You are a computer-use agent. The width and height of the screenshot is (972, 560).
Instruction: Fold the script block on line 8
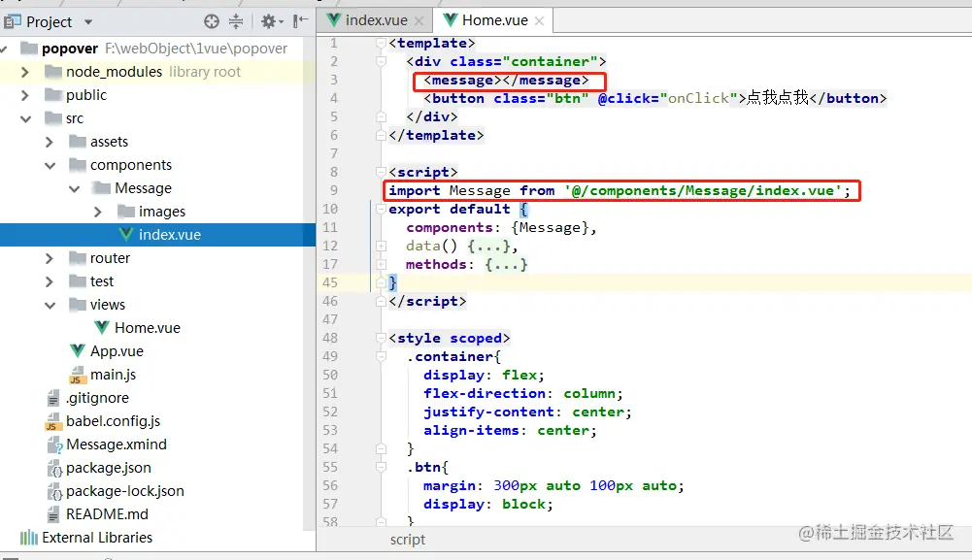point(382,172)
